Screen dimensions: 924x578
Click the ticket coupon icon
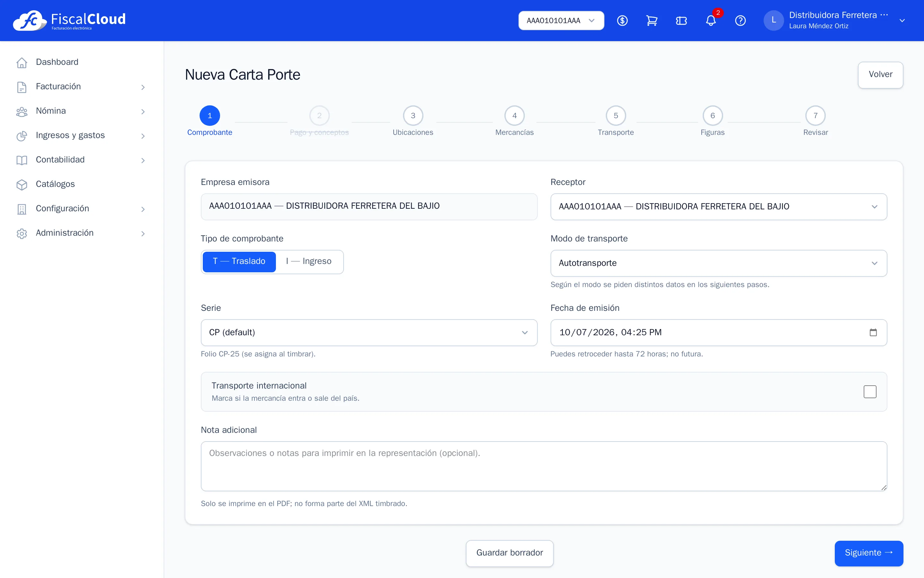pos(681,21)
